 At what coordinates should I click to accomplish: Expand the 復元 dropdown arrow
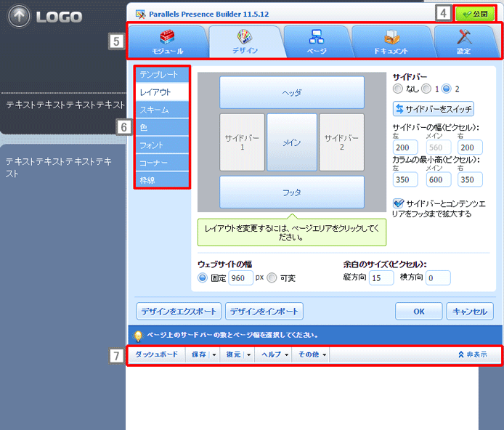(x=249, y=355)
